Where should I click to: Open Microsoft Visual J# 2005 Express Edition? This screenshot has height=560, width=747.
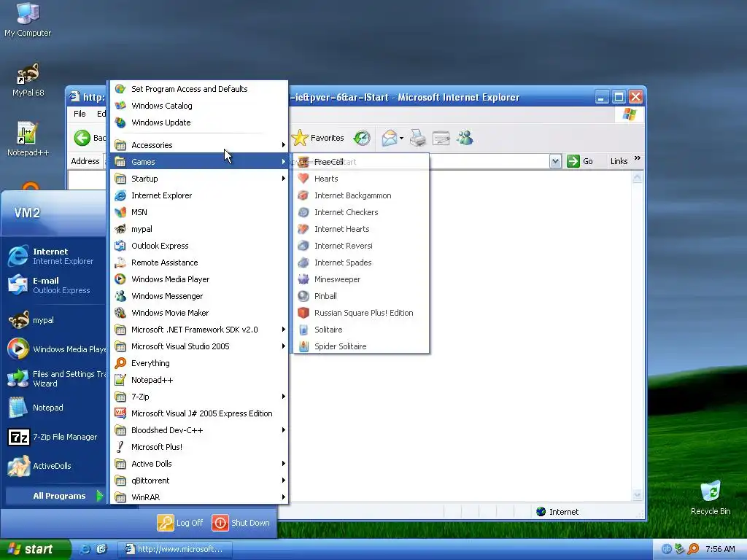click(x=199, y=413)
